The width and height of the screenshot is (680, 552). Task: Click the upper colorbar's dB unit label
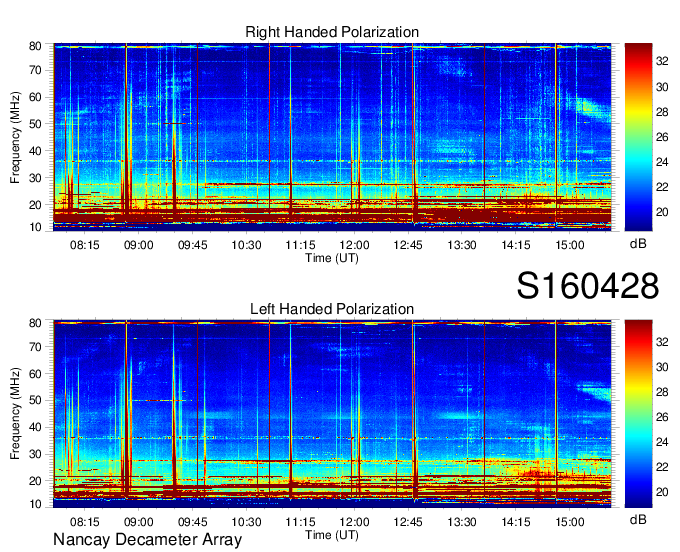tap(638, 244)
